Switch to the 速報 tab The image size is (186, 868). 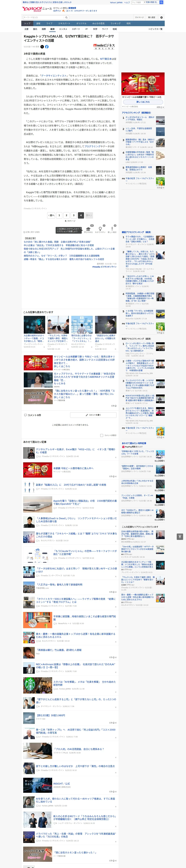38,24
